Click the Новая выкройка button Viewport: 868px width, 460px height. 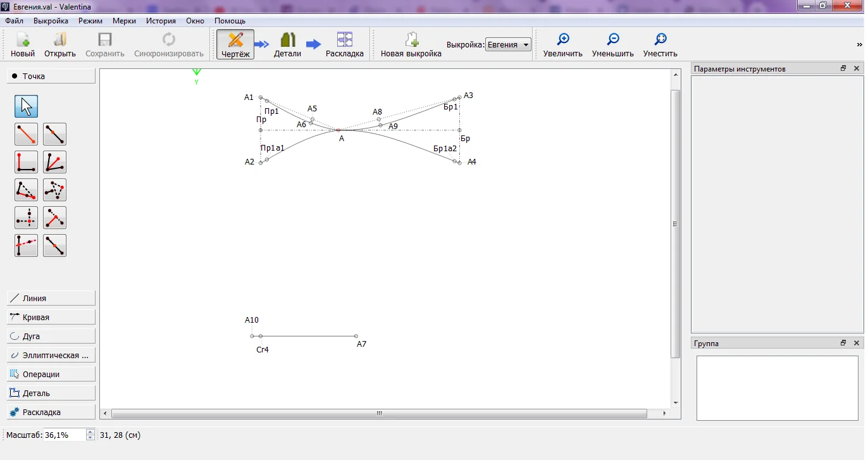point(411,45)
